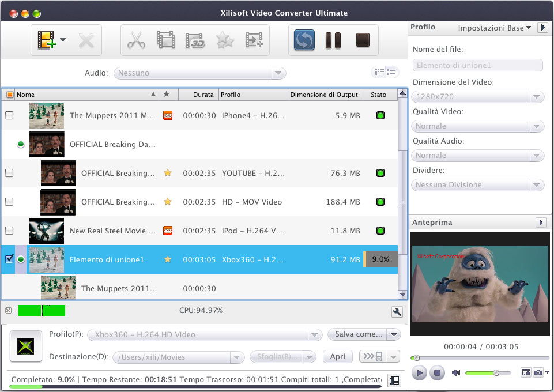This screenshot has width=554, height=392.
Task: Click the star on YOUTUBE profile row
Action: (x=168, y=173)
